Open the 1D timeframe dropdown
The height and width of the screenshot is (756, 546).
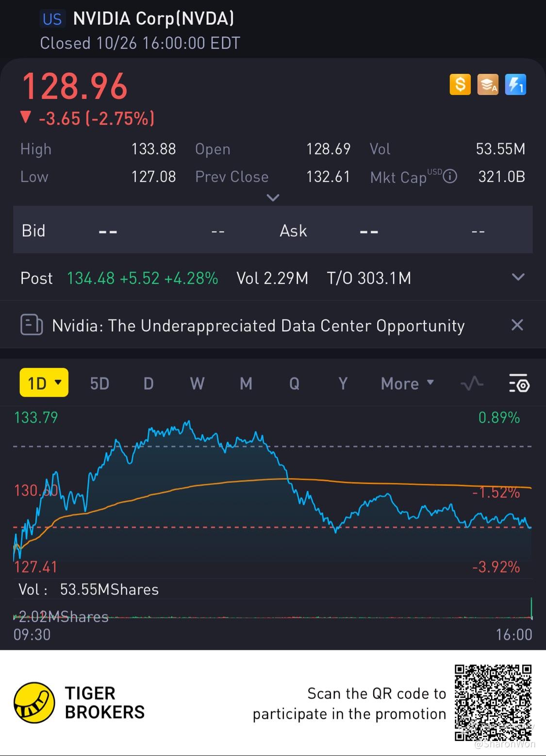tap(44, 383)
